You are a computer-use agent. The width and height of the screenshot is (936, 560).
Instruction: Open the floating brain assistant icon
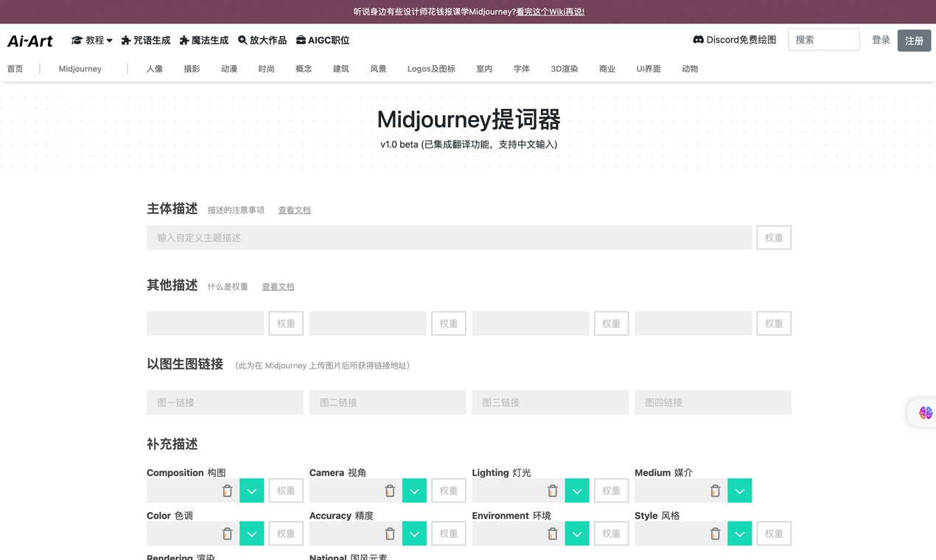(x=926, y=413)
